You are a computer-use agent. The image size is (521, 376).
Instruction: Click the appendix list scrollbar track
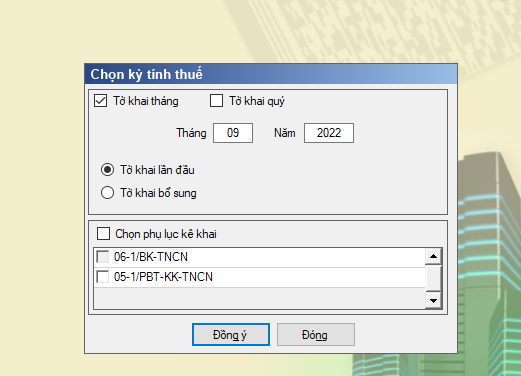pyautogui.click(x=433, y=278)
